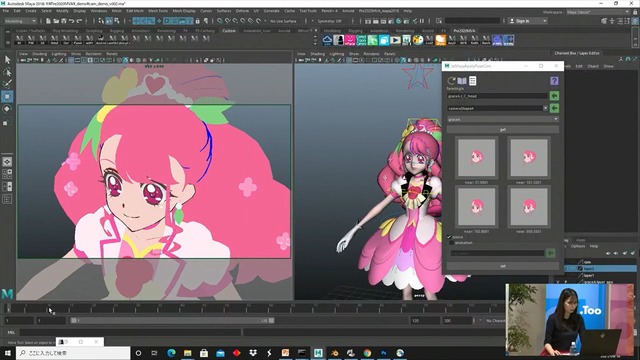Open the Mesh Tools menu
Screen dimensions: 640x360
pyautogui.click(x=158, y=11)
